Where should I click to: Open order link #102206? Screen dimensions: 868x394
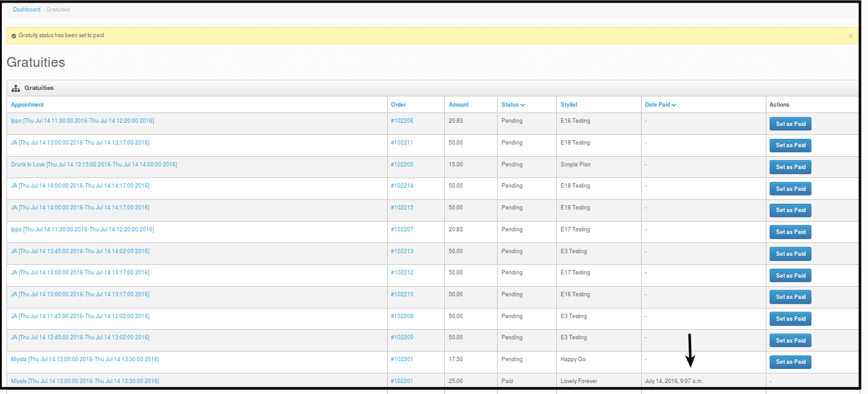coord(402,121)
